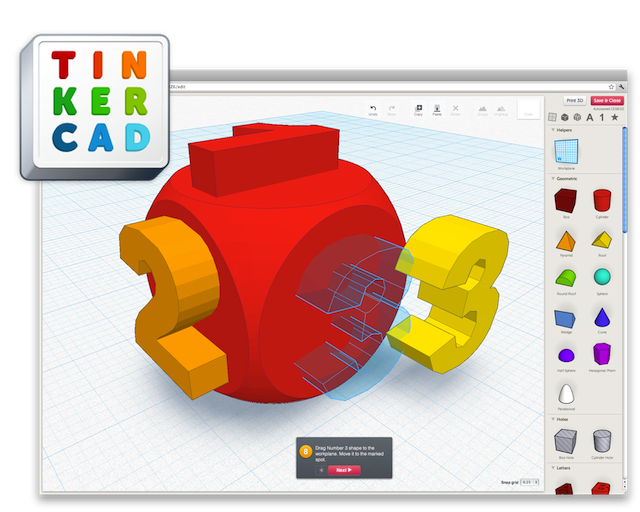Click the Group shapes icon
The height and width of the screenshot is (512, 640).
point(482,110)
